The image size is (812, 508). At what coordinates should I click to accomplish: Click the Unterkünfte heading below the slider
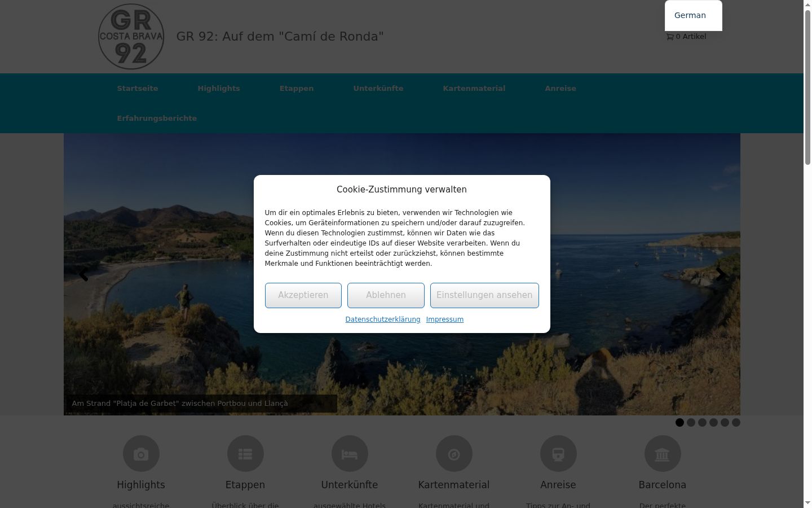point(350,485)
